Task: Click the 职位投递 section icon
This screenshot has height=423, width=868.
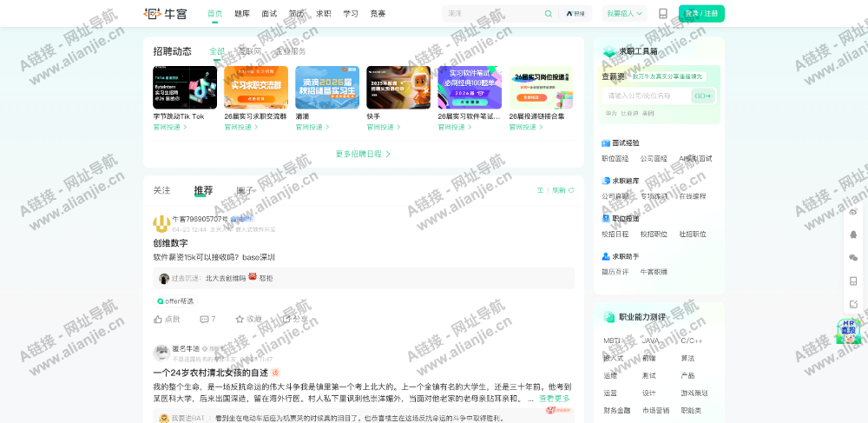Action: (x=606, y=219)
